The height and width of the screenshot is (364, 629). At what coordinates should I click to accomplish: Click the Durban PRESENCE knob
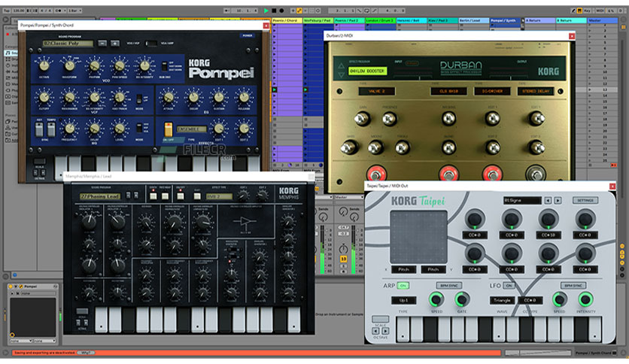[389, 119]
